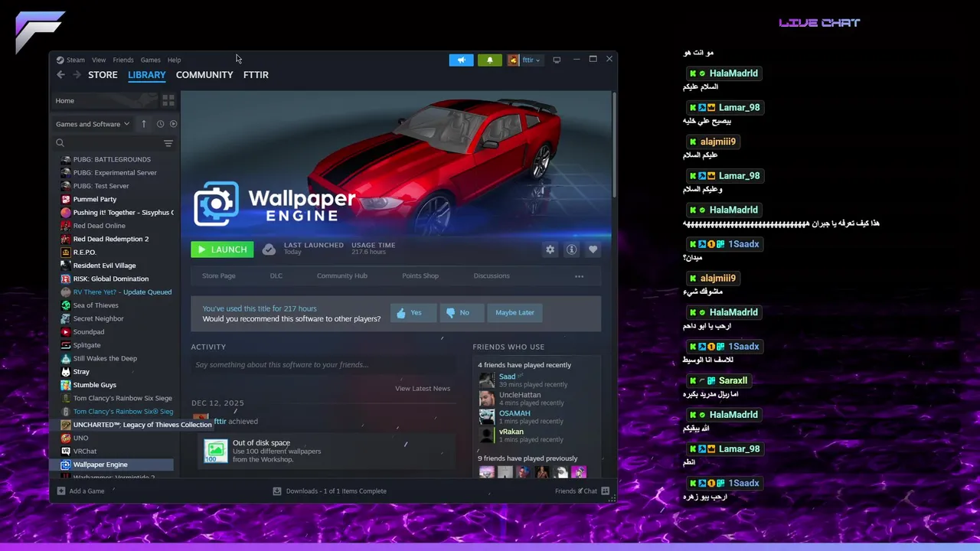Image resolution: width=980 pixels, height=551 pixels.
Task: Open advanced filter options icon
Action: click(168, 143)
